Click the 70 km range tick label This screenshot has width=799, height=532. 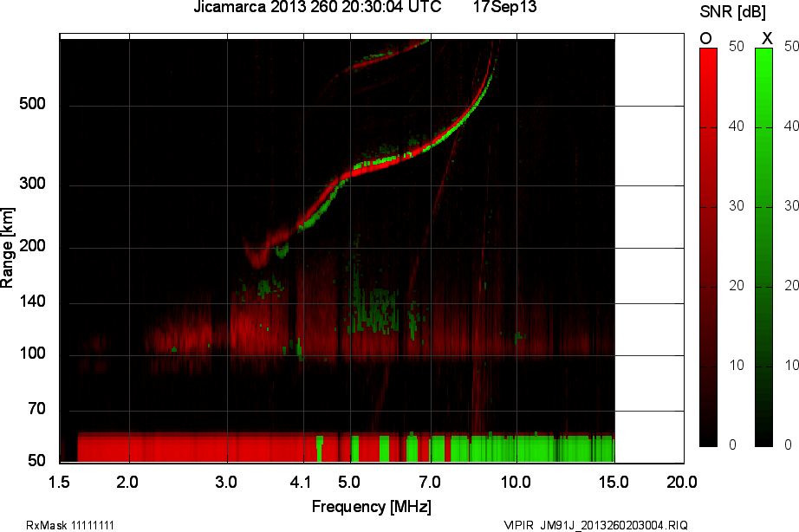(36, 408)
